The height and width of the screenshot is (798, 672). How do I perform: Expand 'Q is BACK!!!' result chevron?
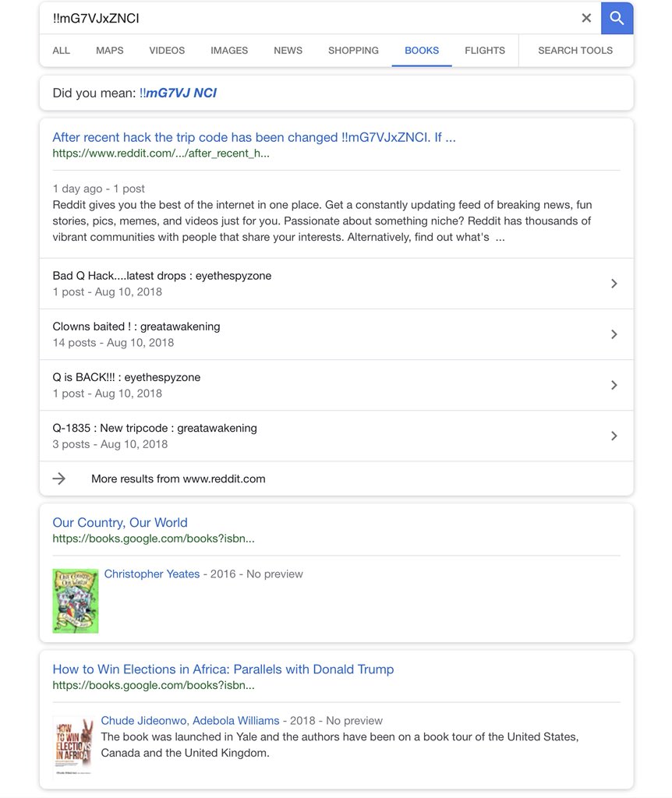click(614, 385)
